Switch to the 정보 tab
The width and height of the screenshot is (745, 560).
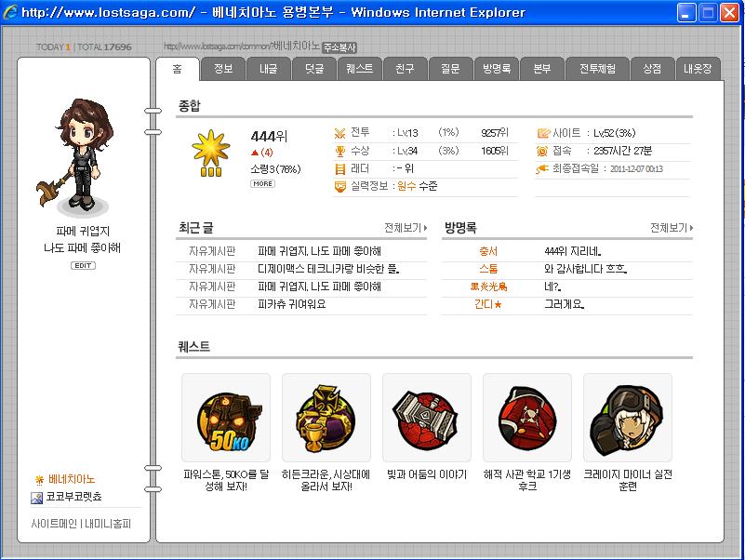click(223, 69)
